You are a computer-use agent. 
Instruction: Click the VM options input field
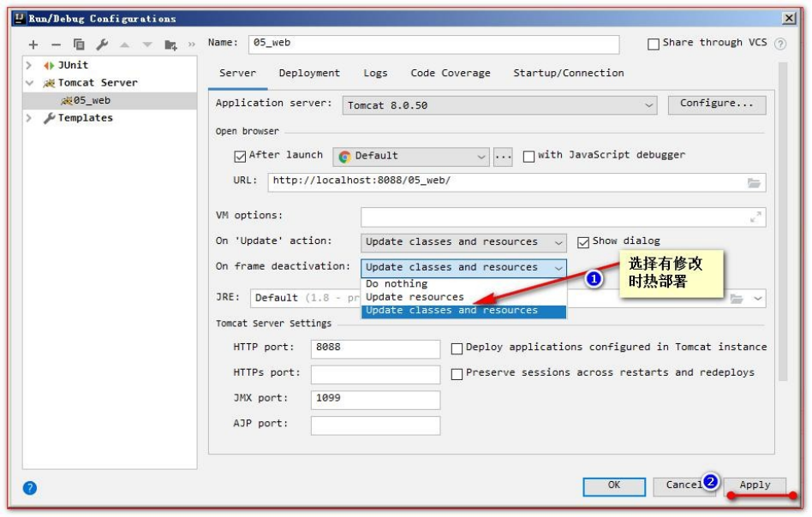[564, 217]
